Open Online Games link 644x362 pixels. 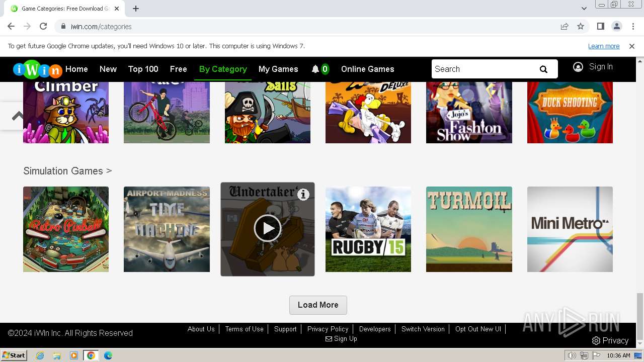click(368, 69)
